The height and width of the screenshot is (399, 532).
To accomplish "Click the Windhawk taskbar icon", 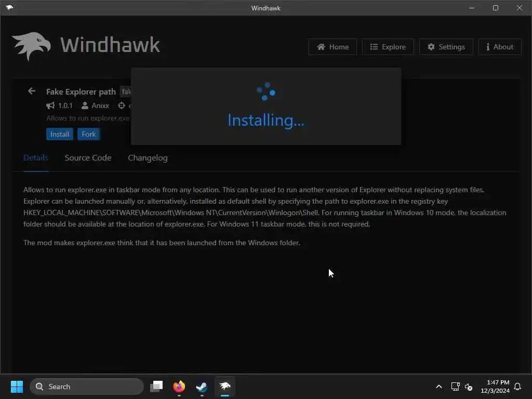I will pos(224,386).
